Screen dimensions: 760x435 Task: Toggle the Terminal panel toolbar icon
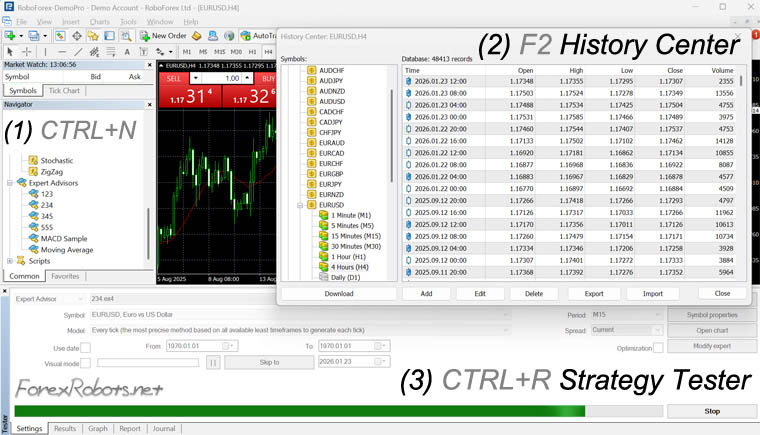point(110,36)
